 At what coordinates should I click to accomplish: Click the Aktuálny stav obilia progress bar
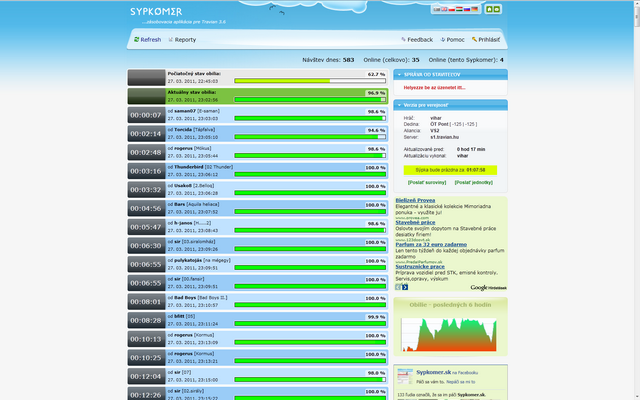point(310,100)
